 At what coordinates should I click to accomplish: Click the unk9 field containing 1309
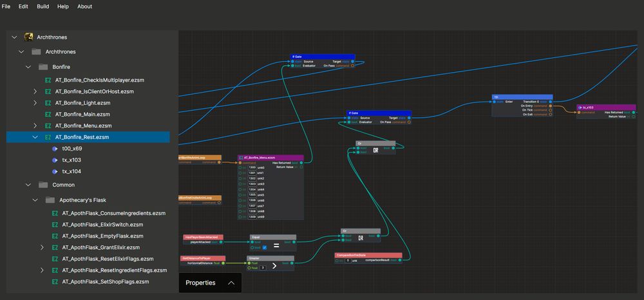point(252,217)
